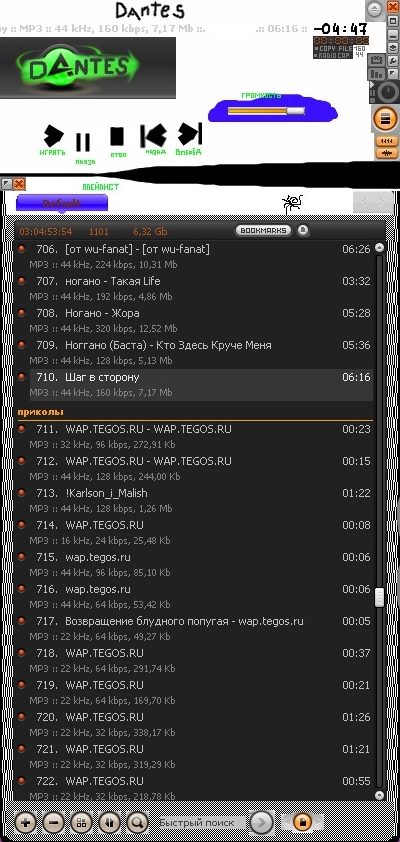Open the BOOKMARKS dropdown

click(263, 230)
